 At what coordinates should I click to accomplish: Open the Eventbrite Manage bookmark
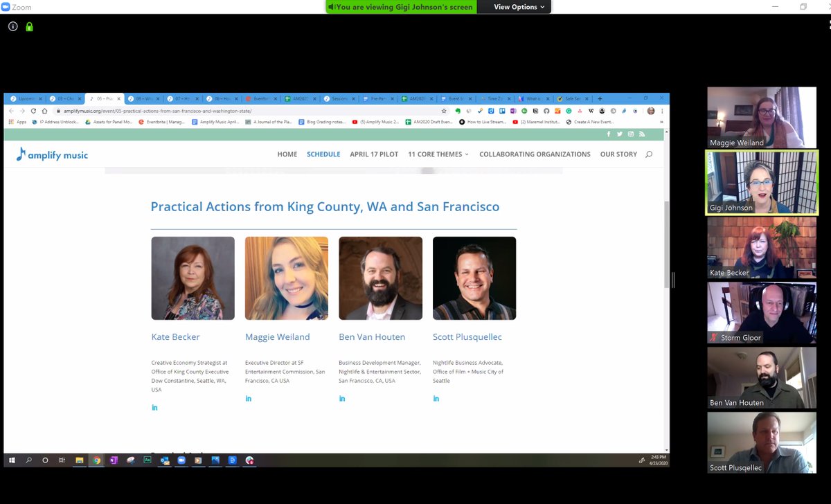point(162,122)
